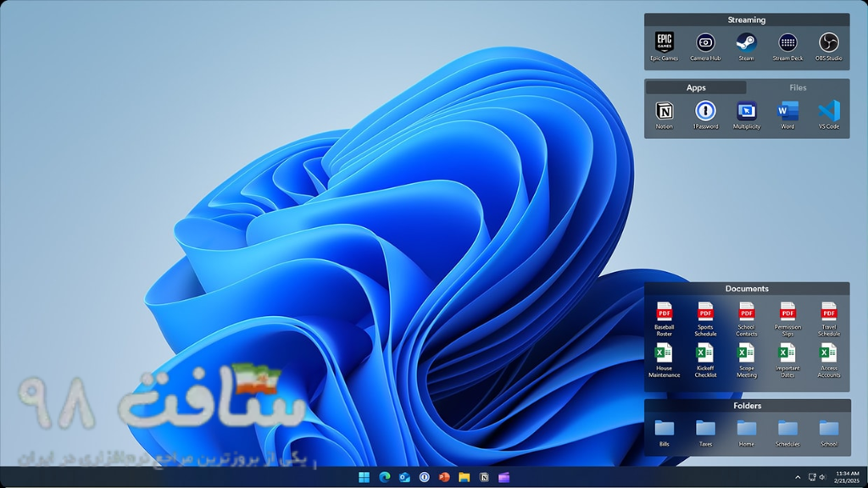Open VS Code shortcut
This screenshot has width=868, height=488.
(829, 115)
